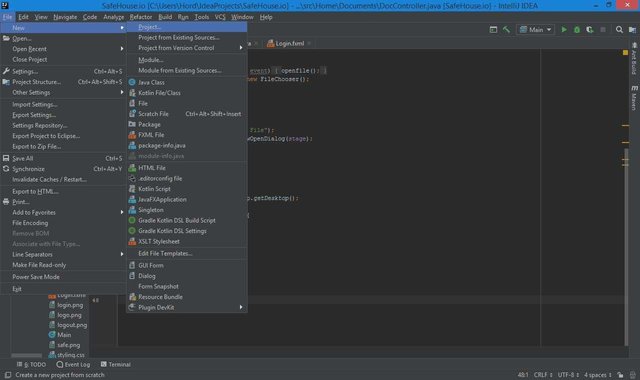Open Search Everywhere magnifier icon
The image size is (640, 380).
[x=619, y=29]
